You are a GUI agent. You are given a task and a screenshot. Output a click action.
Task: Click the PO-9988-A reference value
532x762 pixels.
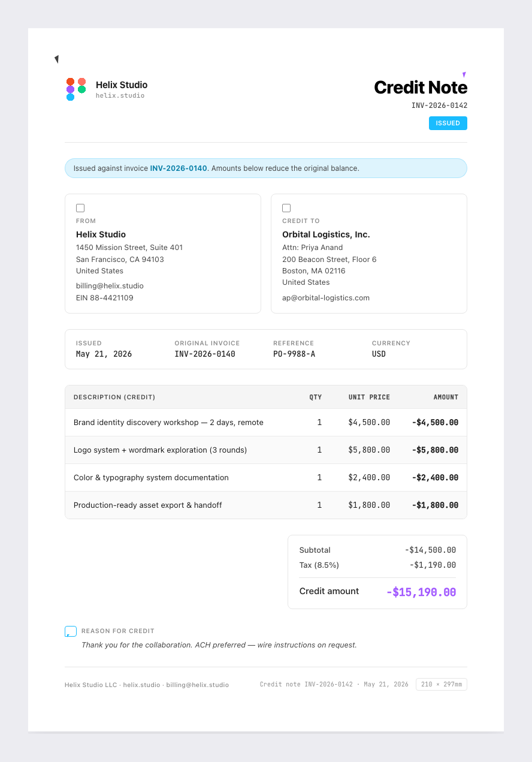pos(294,354)
